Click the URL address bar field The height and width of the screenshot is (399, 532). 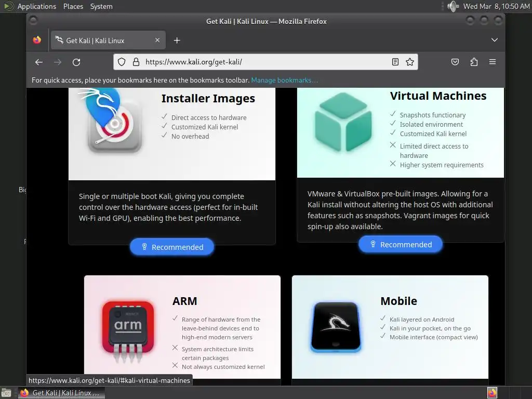click(264, 62)
